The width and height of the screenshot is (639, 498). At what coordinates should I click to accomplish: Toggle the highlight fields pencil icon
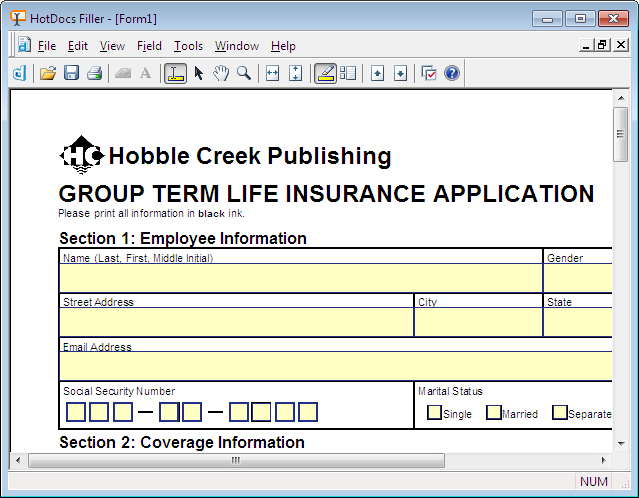coord(326,74)
